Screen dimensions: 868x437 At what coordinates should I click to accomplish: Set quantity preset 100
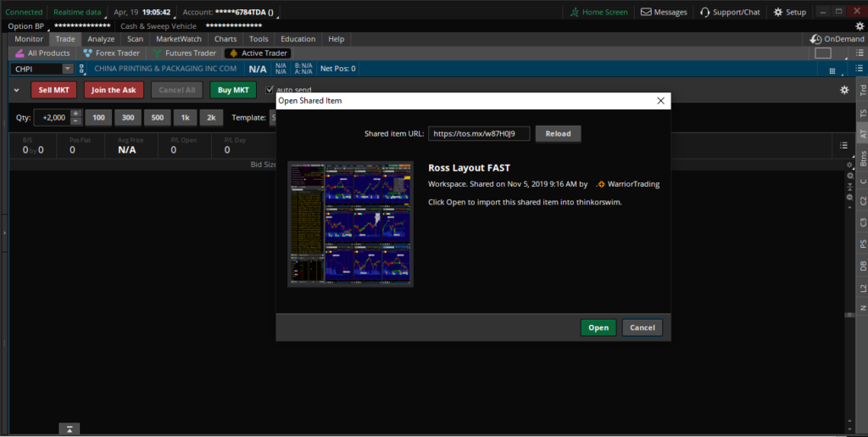98,117
